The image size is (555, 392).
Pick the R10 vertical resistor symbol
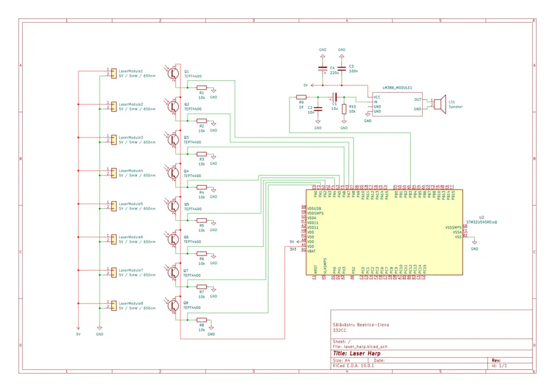click(344, 109)
